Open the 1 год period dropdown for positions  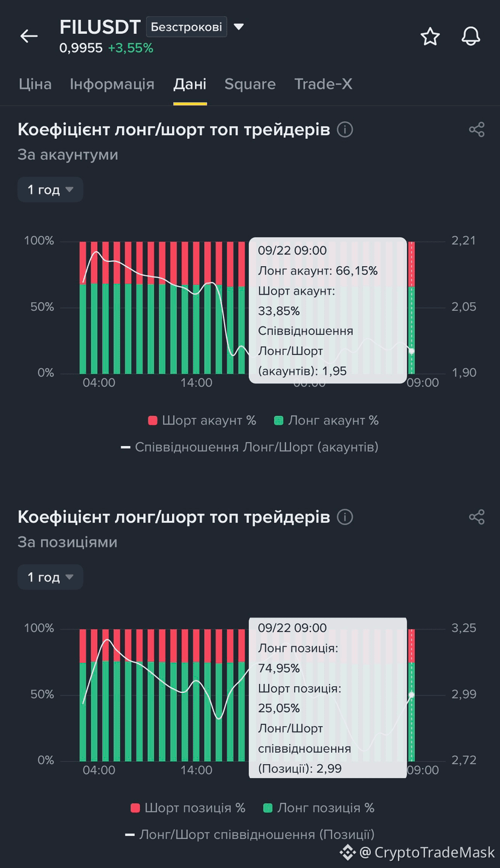[50, 577]
